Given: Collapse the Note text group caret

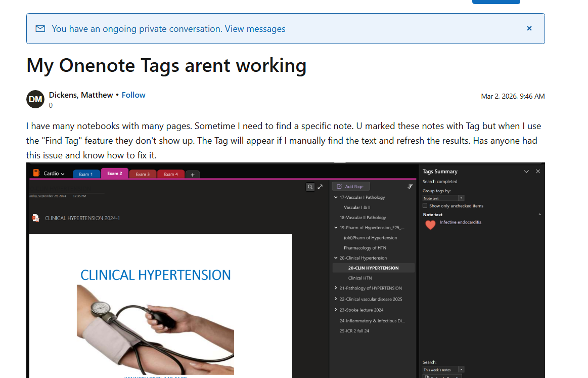Looking at the screenshot, I should coord(539,215).
